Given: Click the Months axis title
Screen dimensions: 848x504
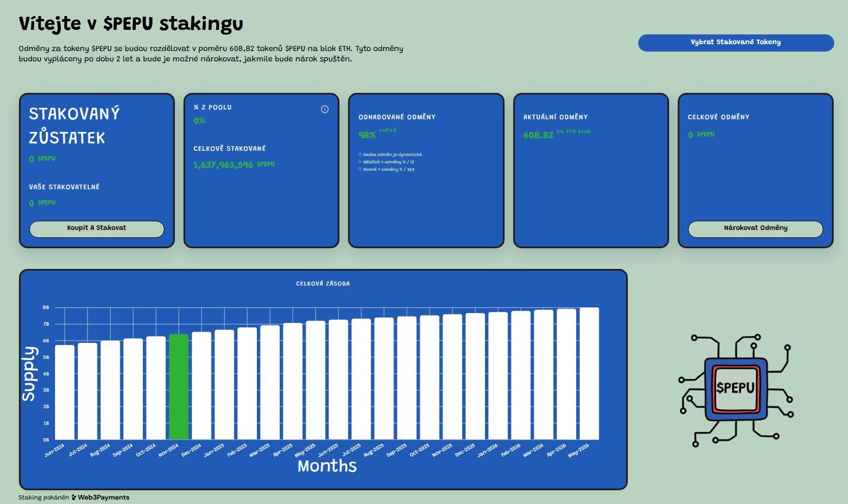Looking at the screenshot, I should pyautogui.click(x=327, y=466).
